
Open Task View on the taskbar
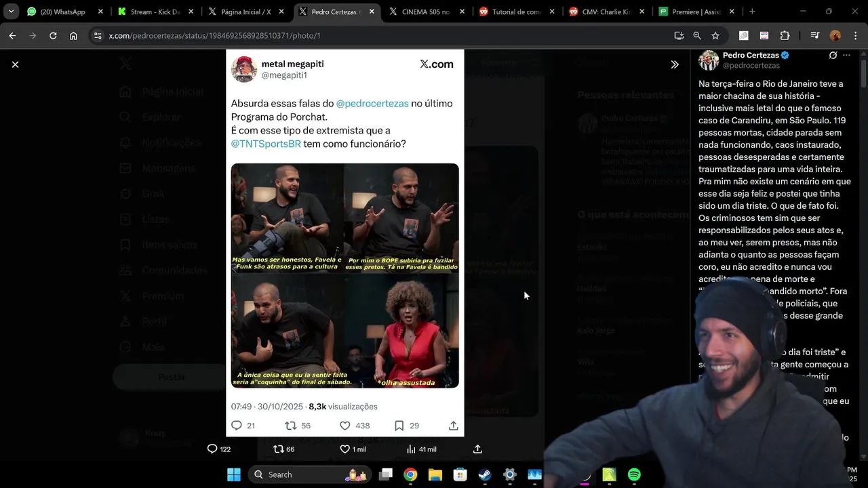click(386, 474)
